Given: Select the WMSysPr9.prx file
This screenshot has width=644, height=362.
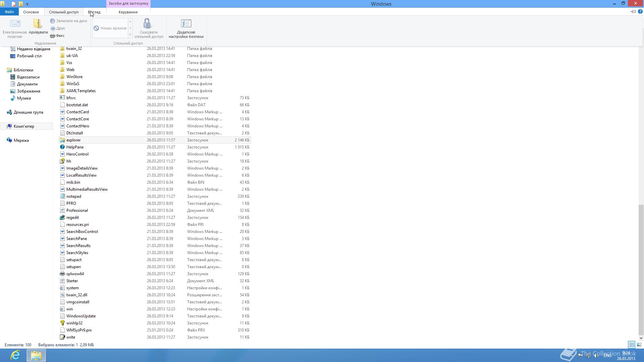Looking at the screenshot, I should (79, 330).
